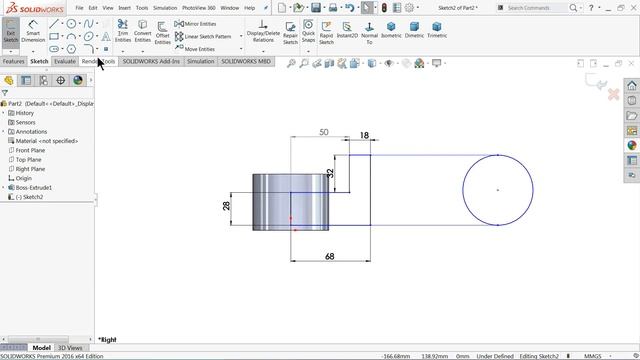Select the Spline sketch tool

88,24
